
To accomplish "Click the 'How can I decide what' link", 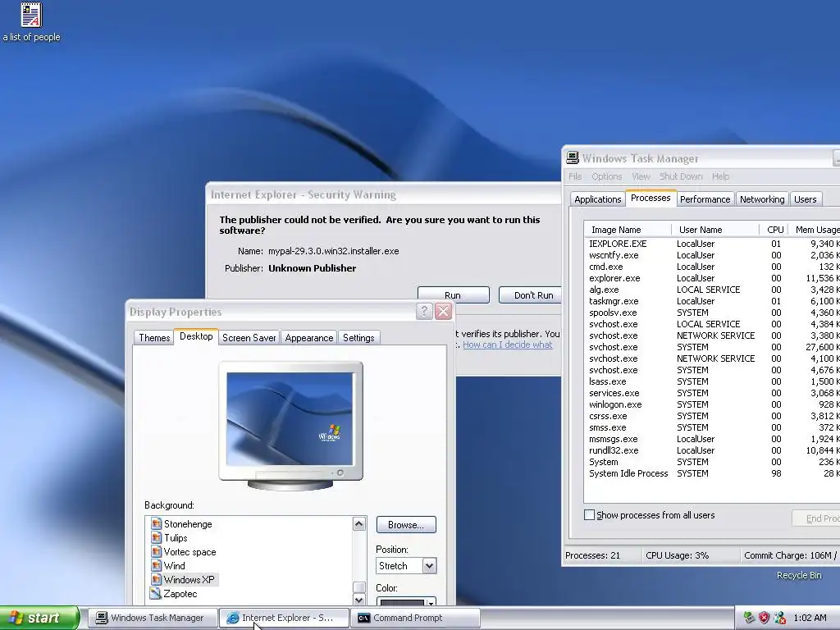I will [x=507, y=345].
